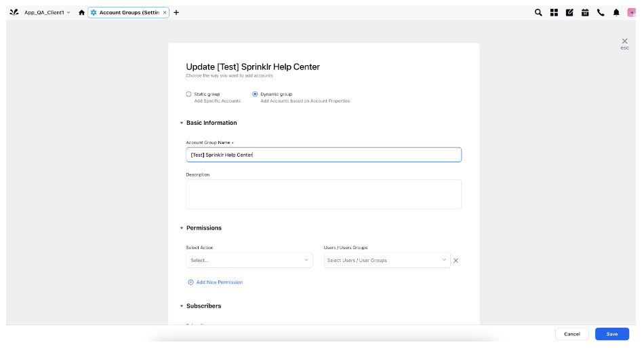Click the Sprinklr logo icon

pos(14,12)
